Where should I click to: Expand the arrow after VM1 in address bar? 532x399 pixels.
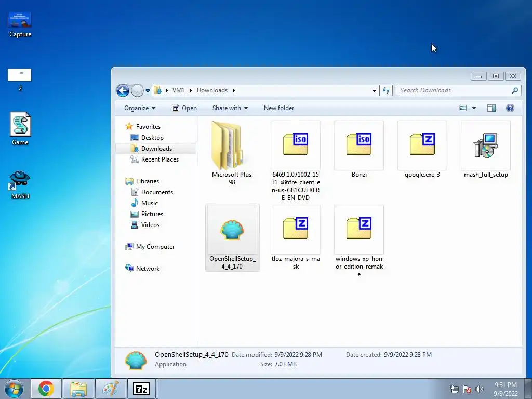point(191,90)
